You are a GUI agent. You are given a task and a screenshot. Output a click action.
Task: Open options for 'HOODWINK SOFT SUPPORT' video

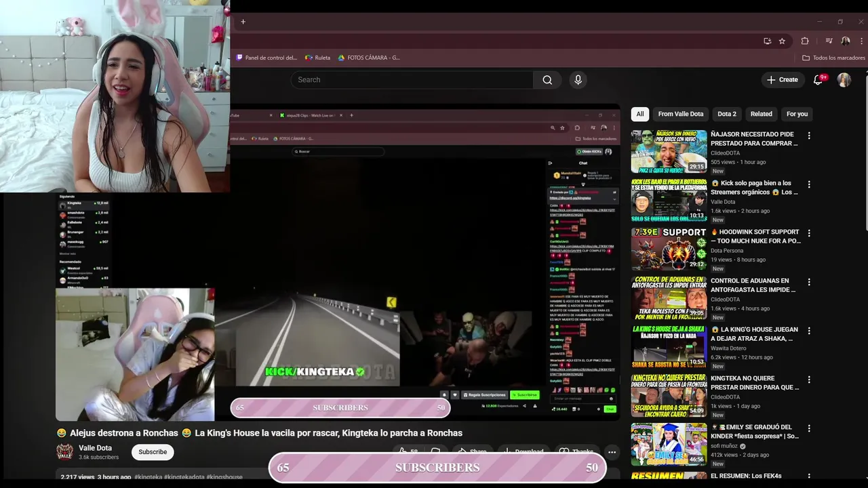(x=808, y=233)
